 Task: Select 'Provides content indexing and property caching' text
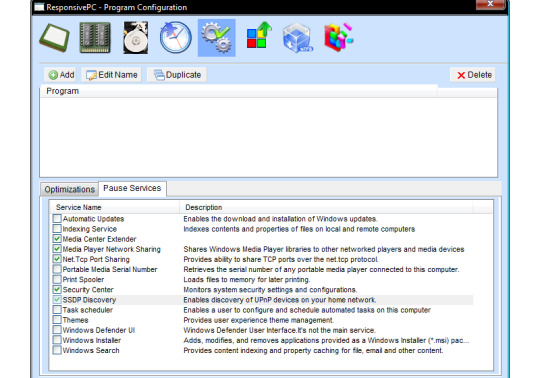tap(313, 350)
